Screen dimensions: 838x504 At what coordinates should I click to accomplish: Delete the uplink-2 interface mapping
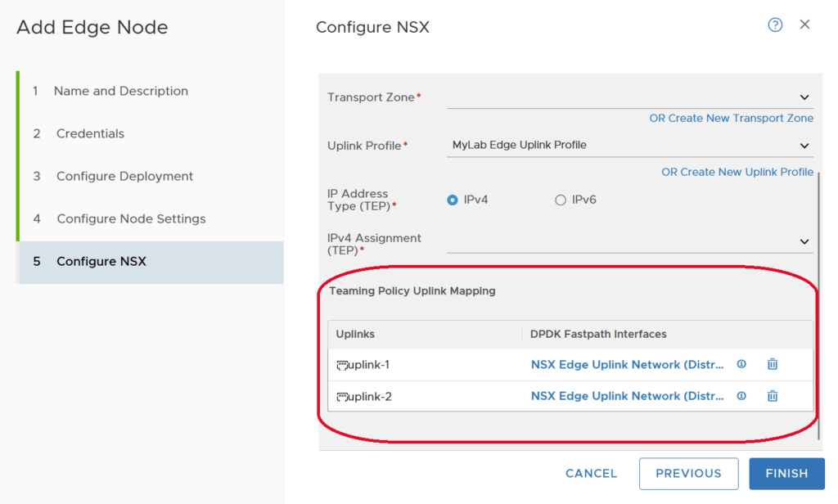point(772,396)
